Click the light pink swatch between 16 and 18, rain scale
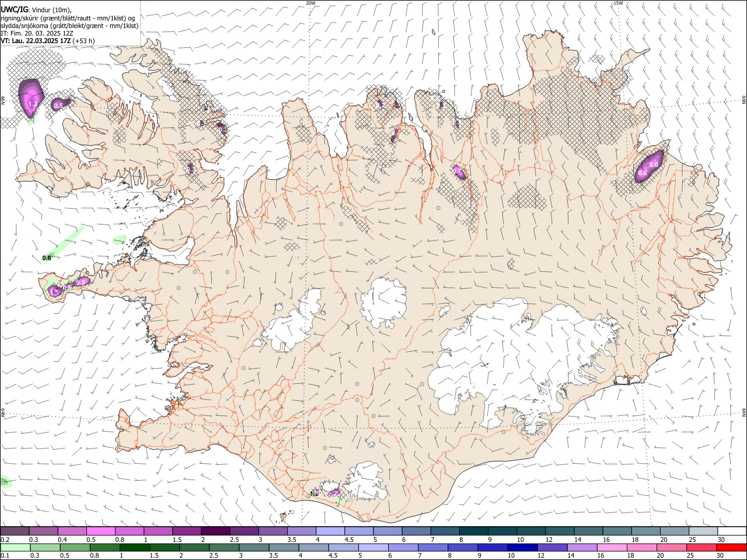747x560 pixels. click(x=611, y=547)
